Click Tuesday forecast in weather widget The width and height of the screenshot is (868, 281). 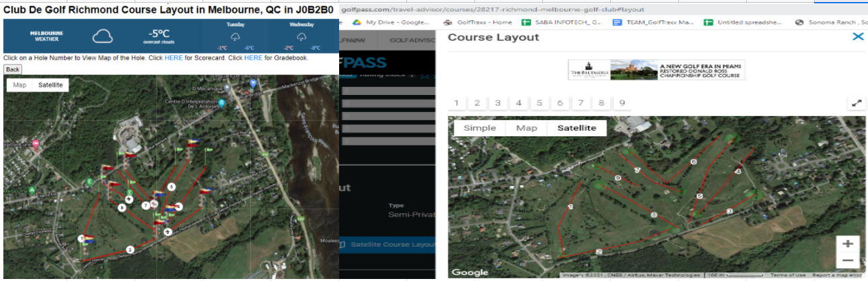[235, 36]
